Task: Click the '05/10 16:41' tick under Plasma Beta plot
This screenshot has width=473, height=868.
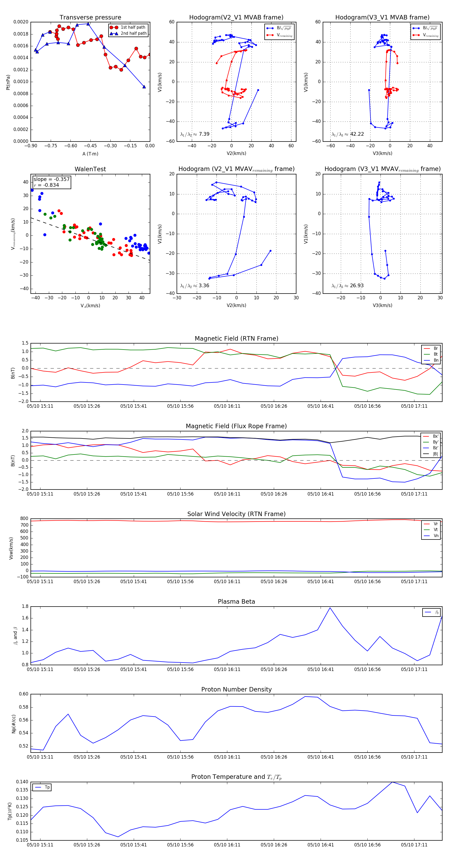Action: pyautogui.click(x=321, y=669)
